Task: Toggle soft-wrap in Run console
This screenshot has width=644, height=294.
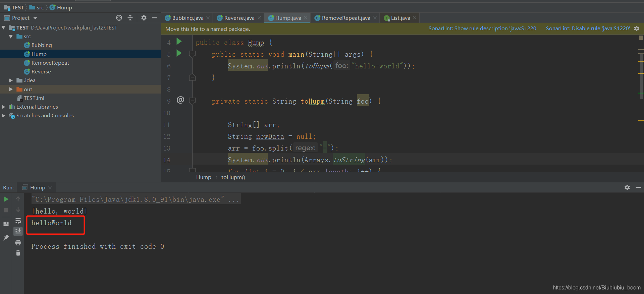Action: pos(18,221)
